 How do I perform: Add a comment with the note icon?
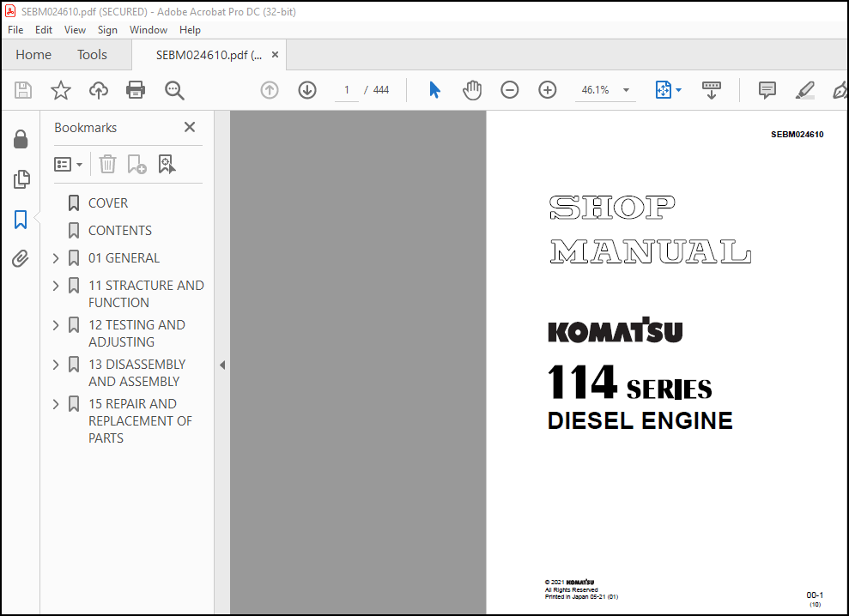pyautogui.click(x=767, y=90)
